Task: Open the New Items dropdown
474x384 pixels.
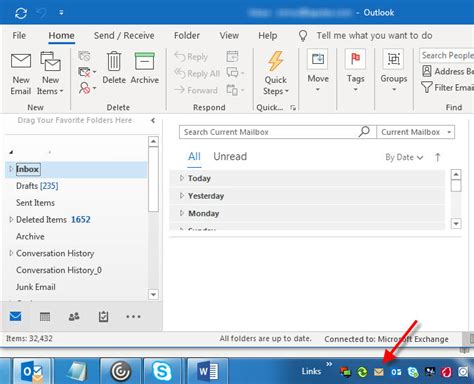Action: point(50,74)
